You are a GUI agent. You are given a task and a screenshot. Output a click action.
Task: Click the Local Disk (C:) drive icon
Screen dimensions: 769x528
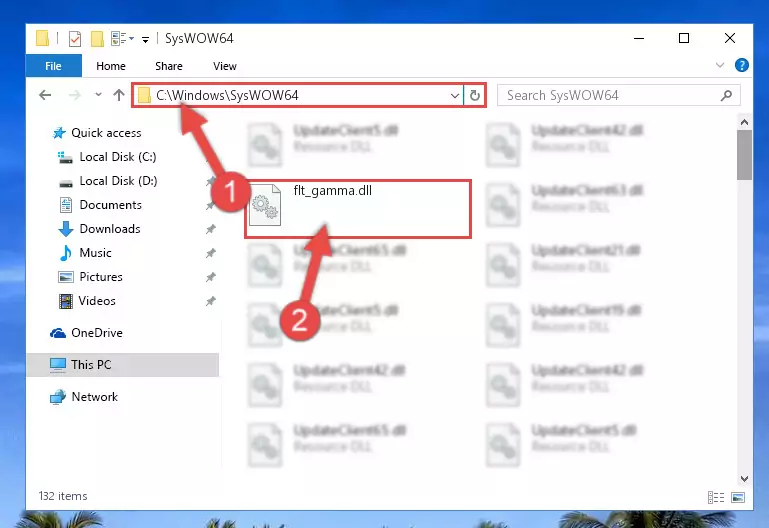click(65, 157)
